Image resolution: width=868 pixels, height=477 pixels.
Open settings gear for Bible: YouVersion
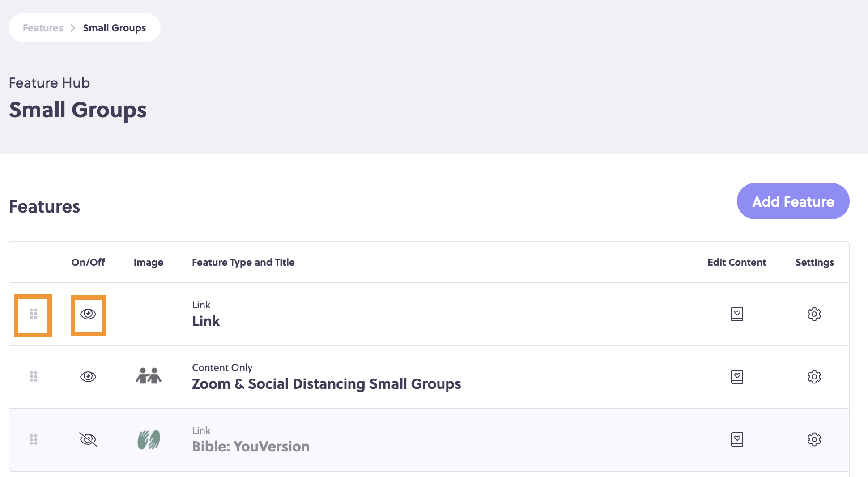[814, 439]
